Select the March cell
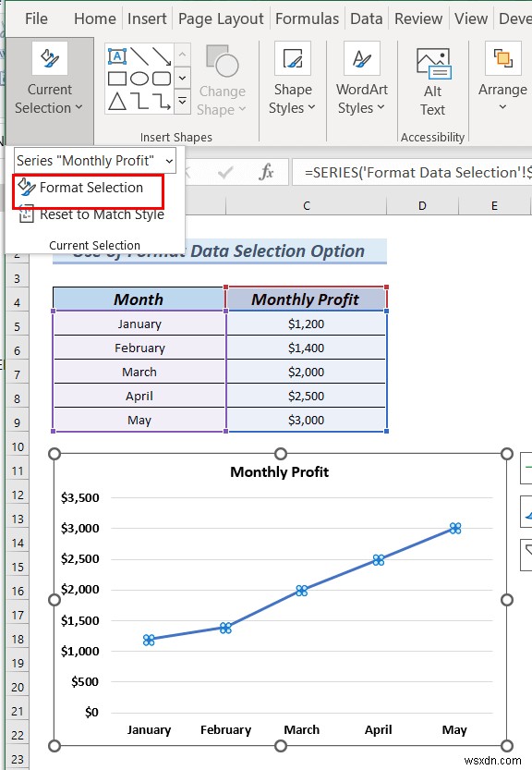The height and width of the screenshot is (770, 532). pos(139,372)
